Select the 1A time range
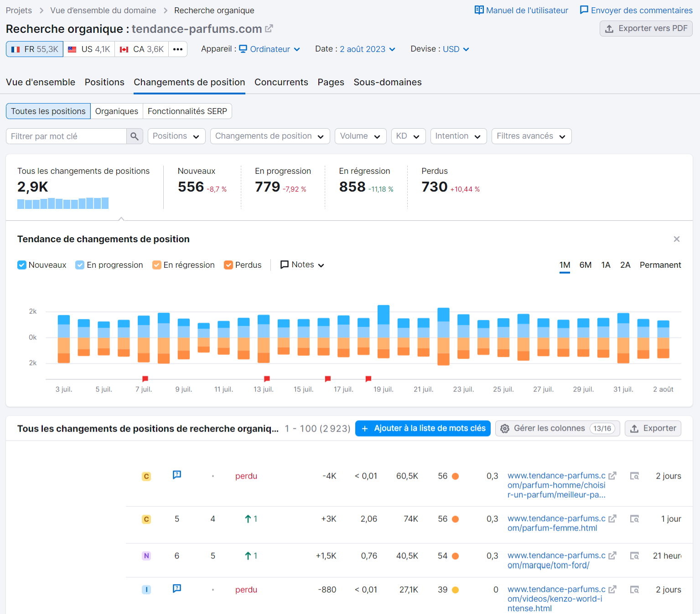 606,265
